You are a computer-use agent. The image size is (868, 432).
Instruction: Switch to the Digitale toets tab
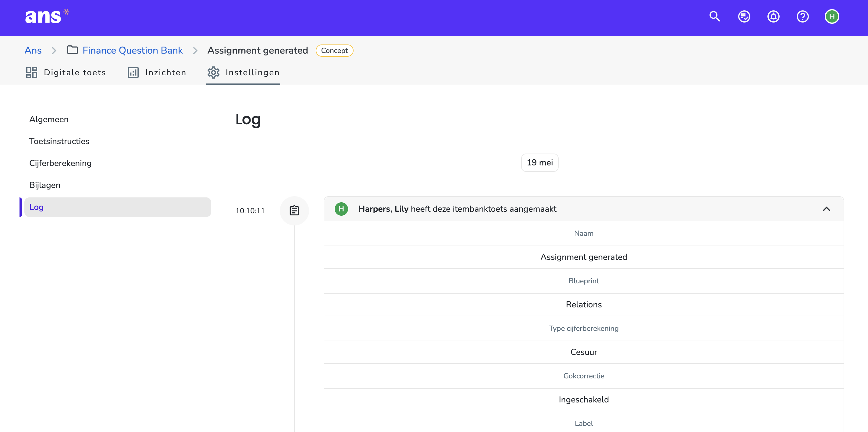[66, 73]
